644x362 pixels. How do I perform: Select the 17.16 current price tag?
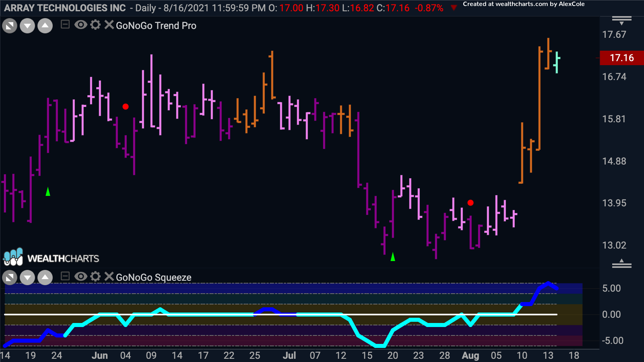[x=621, y=58]
